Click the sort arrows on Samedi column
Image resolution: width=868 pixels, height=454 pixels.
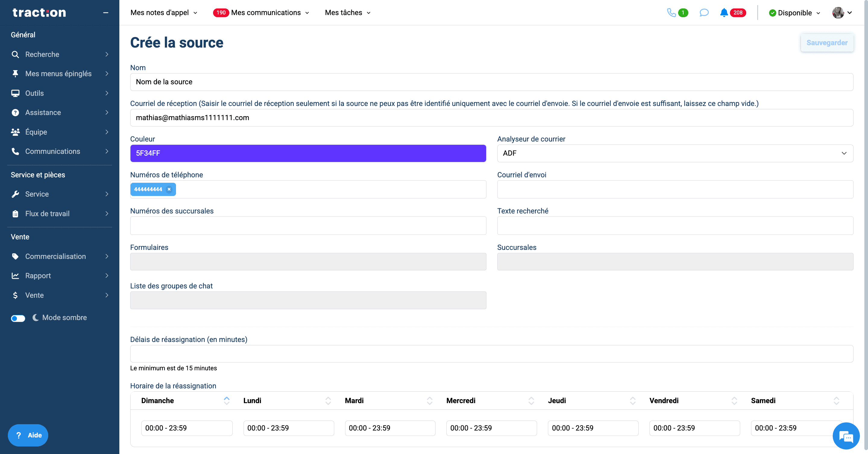tap(836, 400)
